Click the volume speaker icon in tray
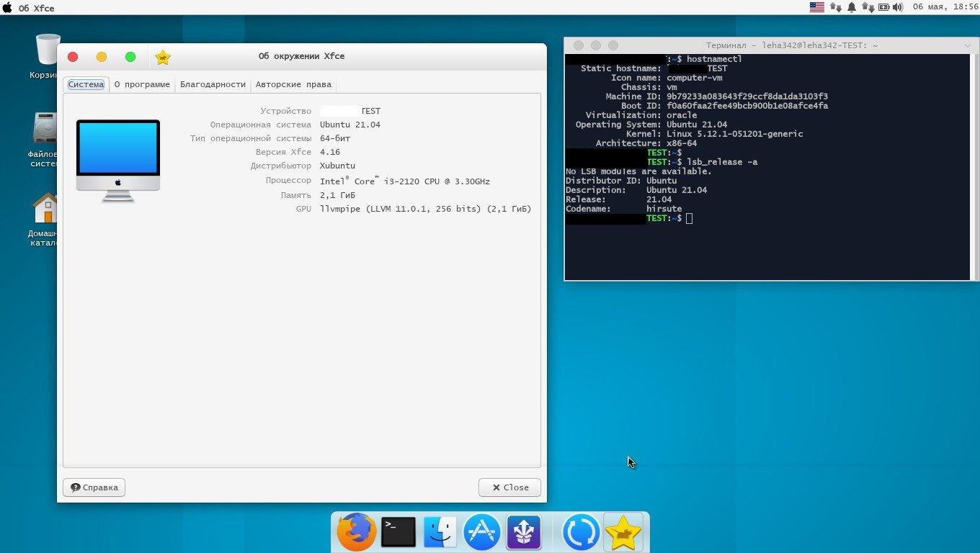This screenshot has width=980, height=553. (x=898, y=7)
